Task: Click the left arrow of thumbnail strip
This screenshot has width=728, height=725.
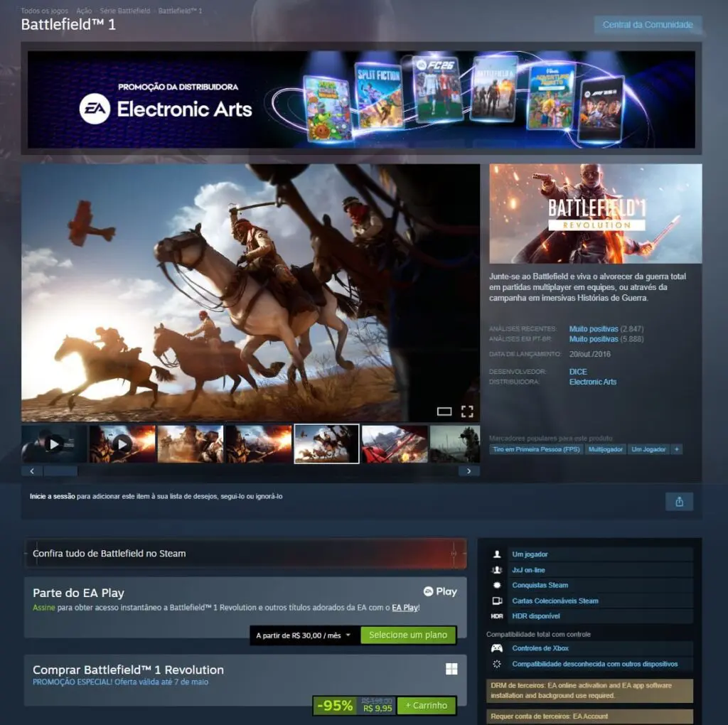Action: (32, 471)
